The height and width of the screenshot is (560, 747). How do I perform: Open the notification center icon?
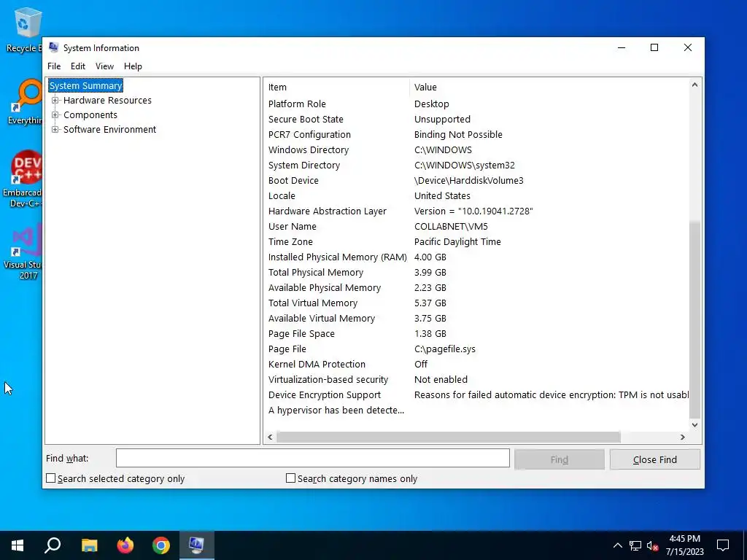point(723,545)
